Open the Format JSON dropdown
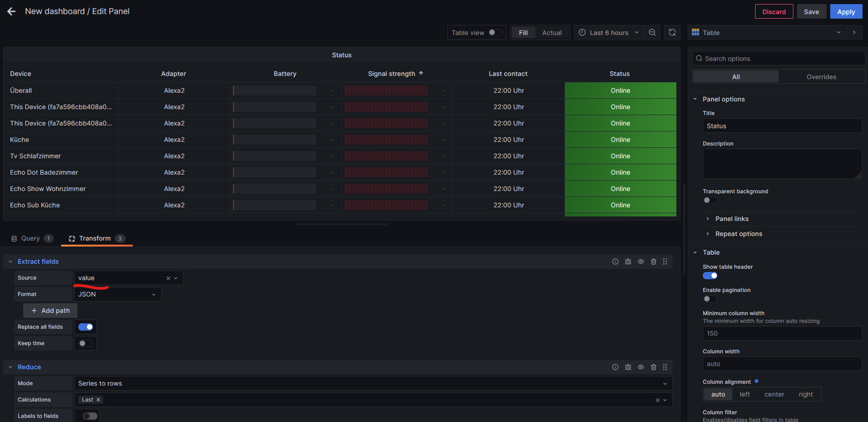This screenshot has width=868, height=422. [x=118, y=294]
